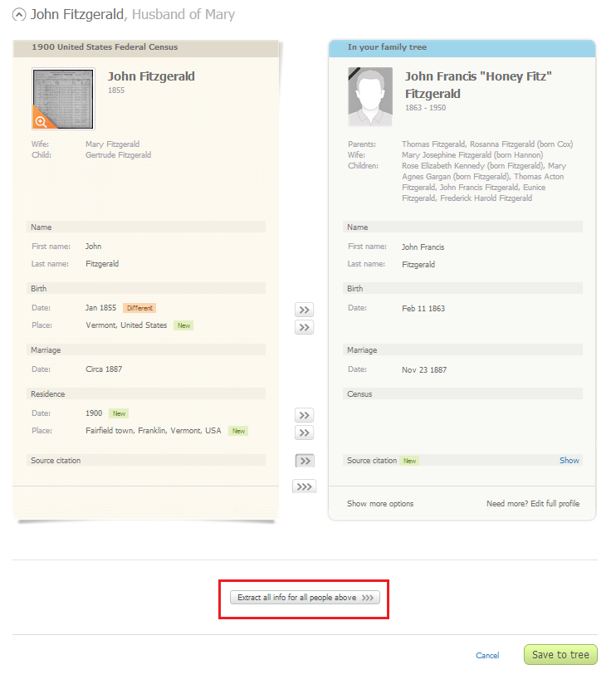This screenshot has width=616, height=694.
Task: Click the orange zoom magnifier icon
Action: point(42,121)
